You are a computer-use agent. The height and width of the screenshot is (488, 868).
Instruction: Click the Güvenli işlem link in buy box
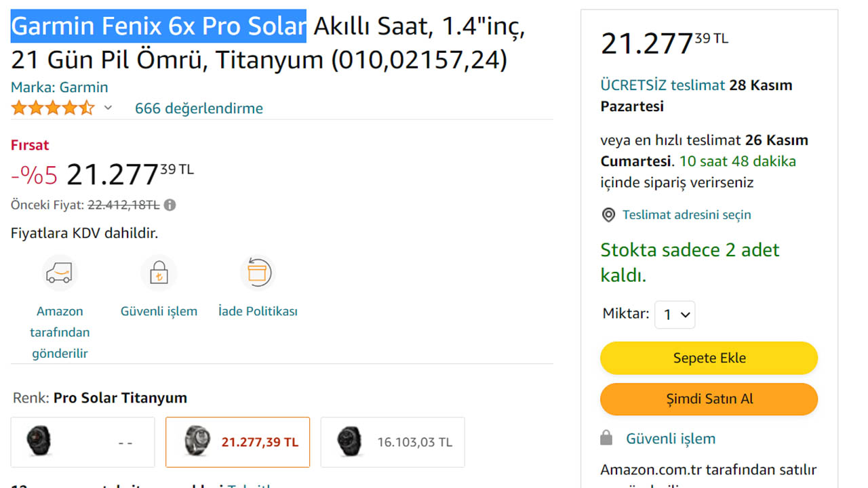point(670,439)
